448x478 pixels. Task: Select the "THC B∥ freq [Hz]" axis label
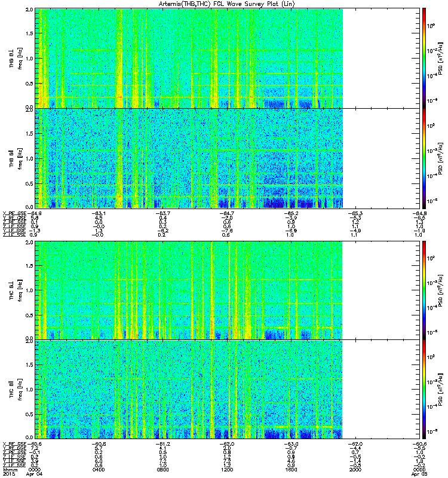tap(16, 390)
